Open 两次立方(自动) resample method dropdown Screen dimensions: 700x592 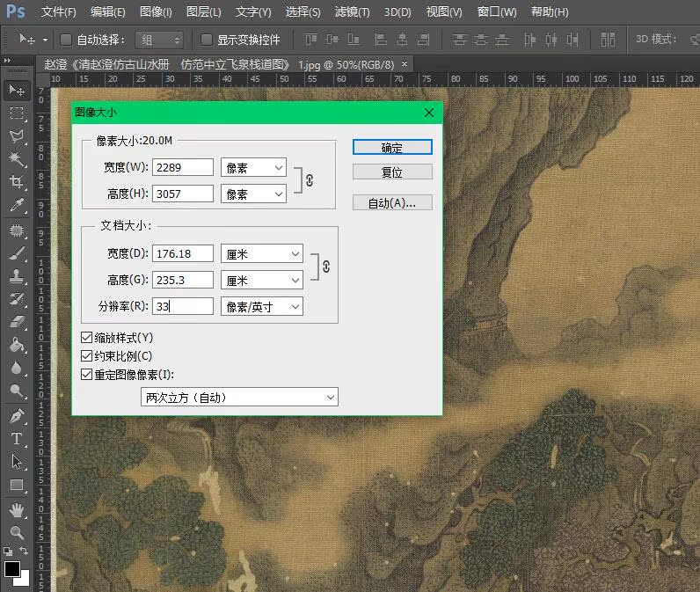click(239, 397)
